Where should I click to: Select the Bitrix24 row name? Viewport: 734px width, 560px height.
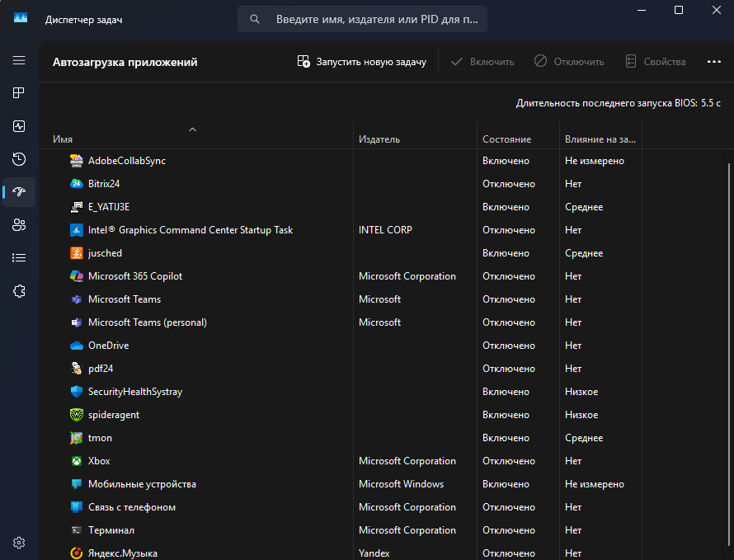point(104,184)
